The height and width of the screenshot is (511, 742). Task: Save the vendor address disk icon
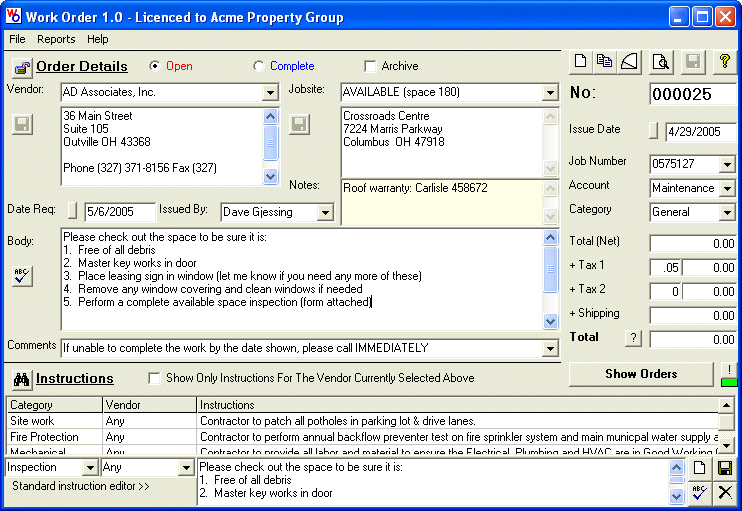[x=22, y=124]
